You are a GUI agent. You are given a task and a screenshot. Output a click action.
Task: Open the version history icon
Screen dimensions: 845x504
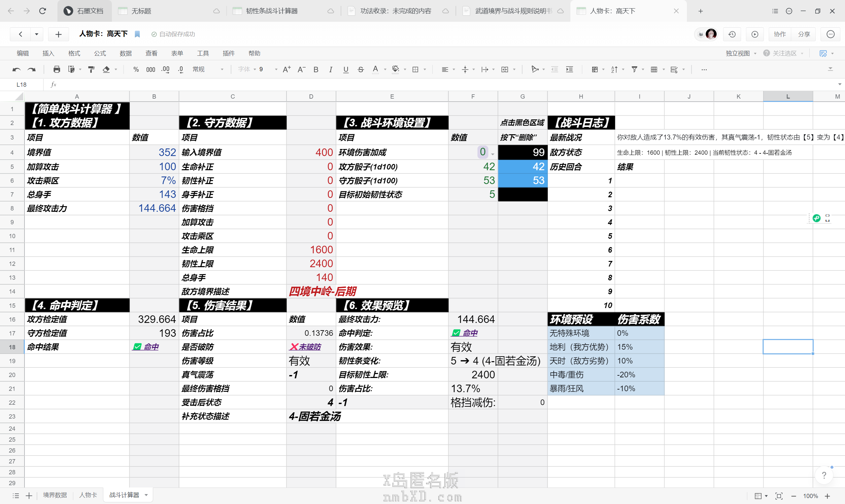point(732,34)
